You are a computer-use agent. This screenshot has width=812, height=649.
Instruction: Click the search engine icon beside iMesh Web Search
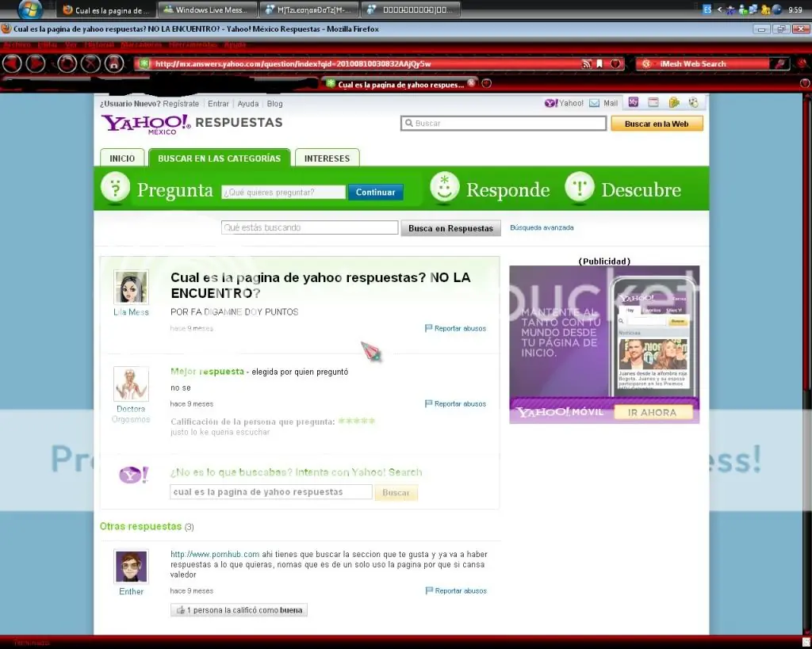645,63
